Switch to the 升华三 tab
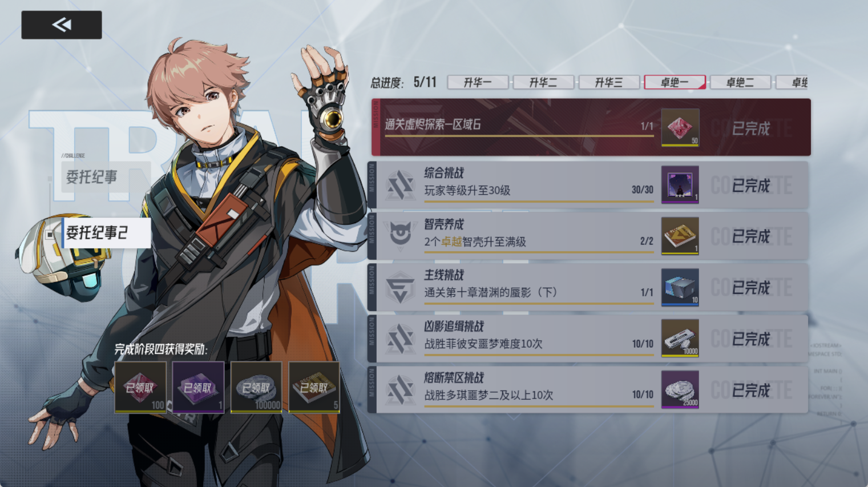The width and height of the screenshot is (868, 487). (609, 82)
